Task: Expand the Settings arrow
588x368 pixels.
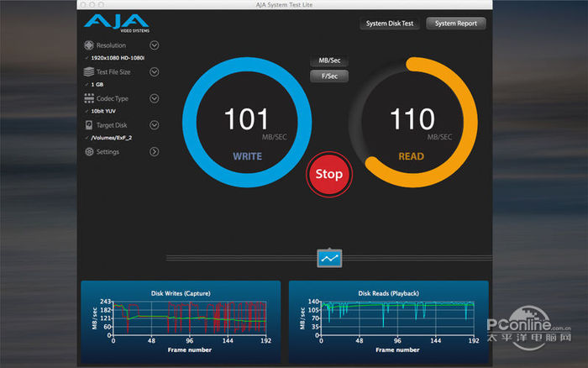Action: click(154, 152)
